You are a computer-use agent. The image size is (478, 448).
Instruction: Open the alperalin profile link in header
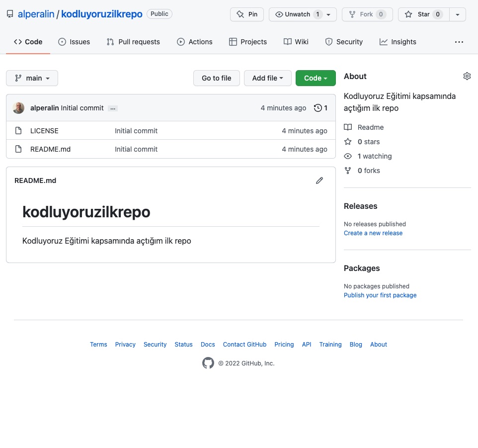(x=36, y=14)
